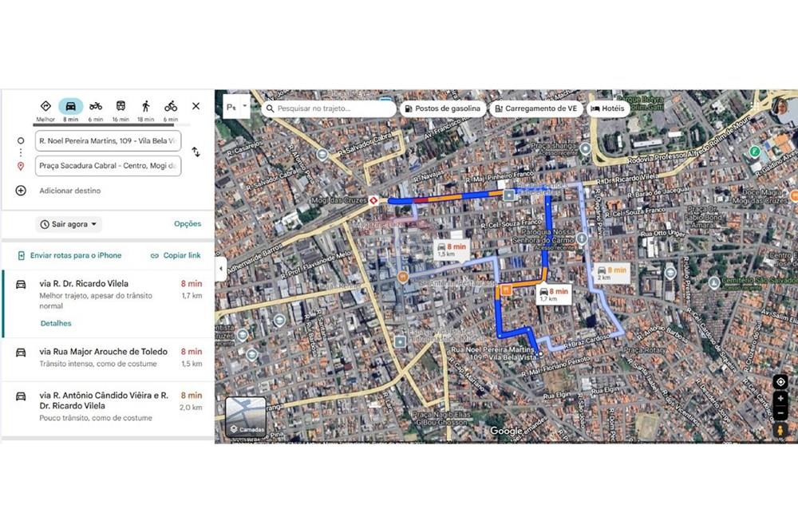This screenshot has height=532, width=798.
Task: Choose public transit travel mode
Action: pyautogui.click(x=120, y=107)
